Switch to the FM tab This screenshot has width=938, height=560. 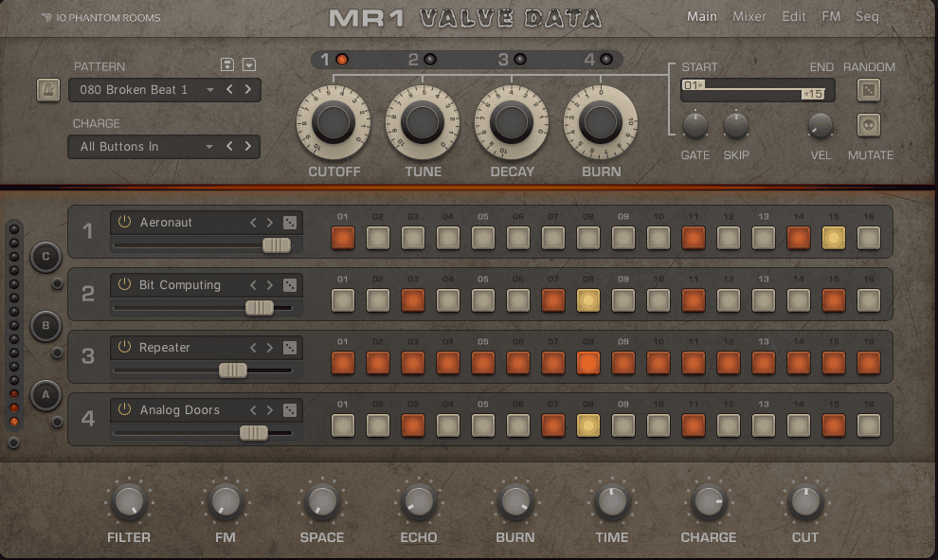click(x=831, y=17)
